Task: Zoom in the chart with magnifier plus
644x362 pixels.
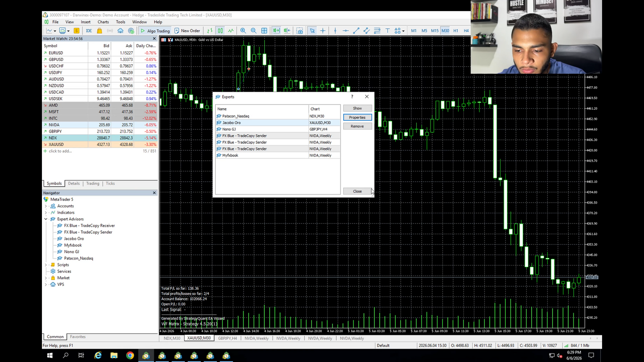Action: click(243, 31)
